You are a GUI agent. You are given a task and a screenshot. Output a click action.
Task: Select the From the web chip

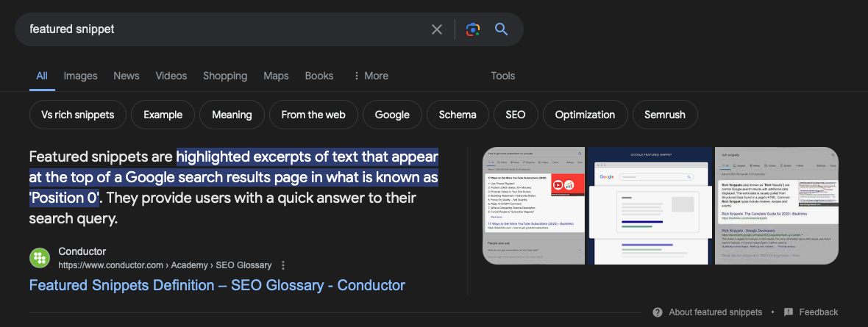313,115
